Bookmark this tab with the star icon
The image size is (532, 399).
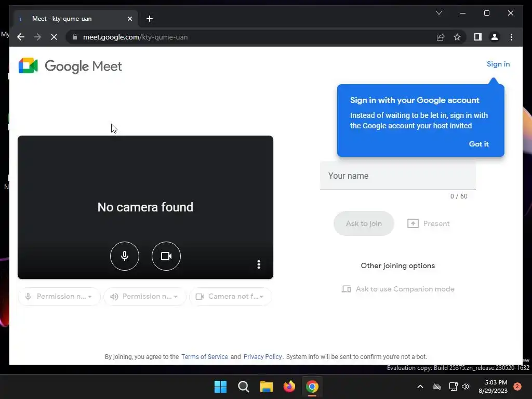[x=457, y=37]
